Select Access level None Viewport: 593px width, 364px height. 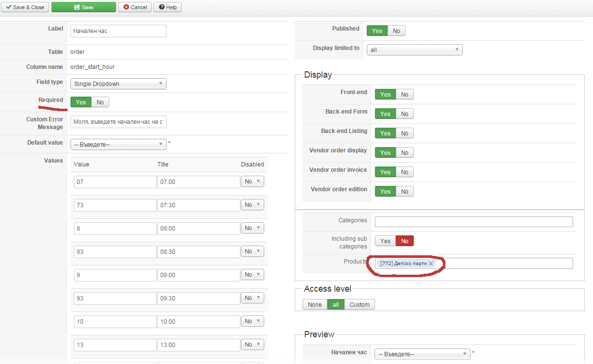click(x=315, y=305)
